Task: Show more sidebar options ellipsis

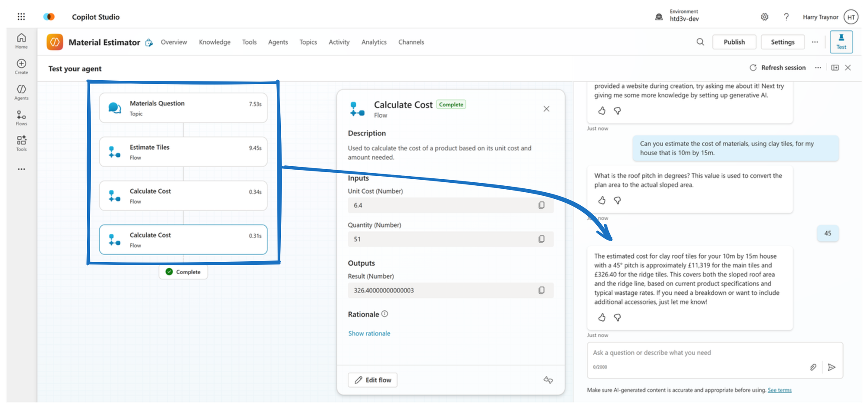Action: pos(21,169)
